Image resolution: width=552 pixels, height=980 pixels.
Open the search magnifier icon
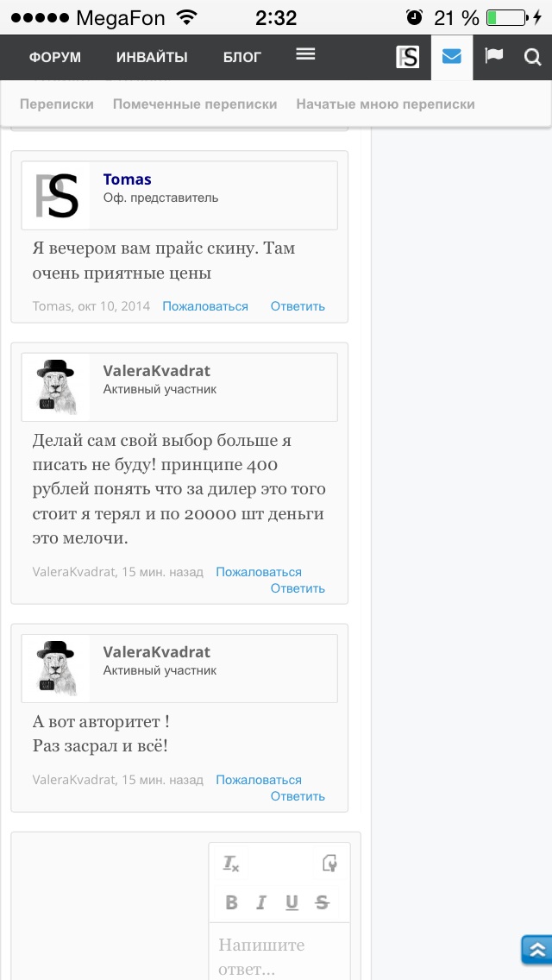coord(532,58)
